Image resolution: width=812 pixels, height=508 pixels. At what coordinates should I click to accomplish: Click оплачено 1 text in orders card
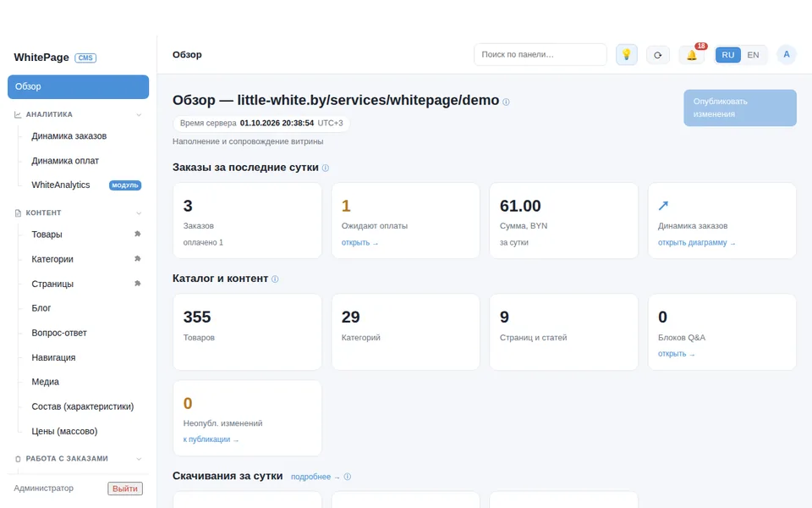tap(203, 243)
